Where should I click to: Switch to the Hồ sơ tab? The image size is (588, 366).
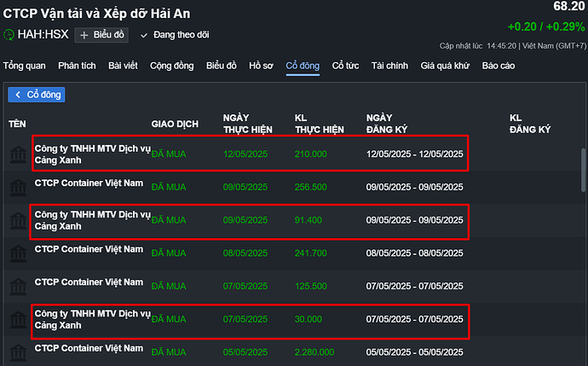261,66
